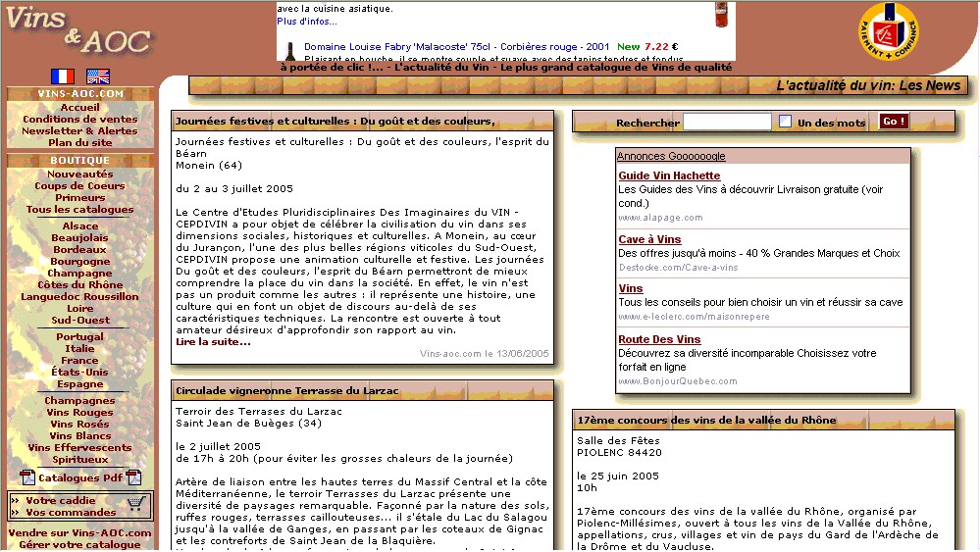Image resolution: width=980 pixels, height=552 pixels.
Task: Click 'Plus d'infos...' link in banner
Action: tap(307, 22)
